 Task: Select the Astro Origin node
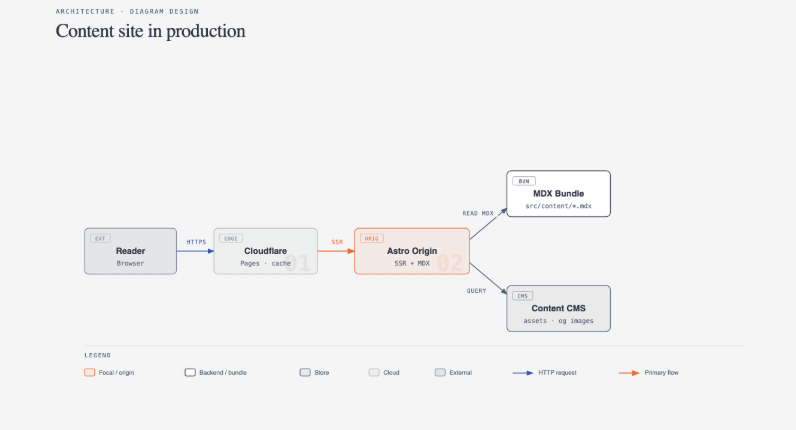click(412, 251)
